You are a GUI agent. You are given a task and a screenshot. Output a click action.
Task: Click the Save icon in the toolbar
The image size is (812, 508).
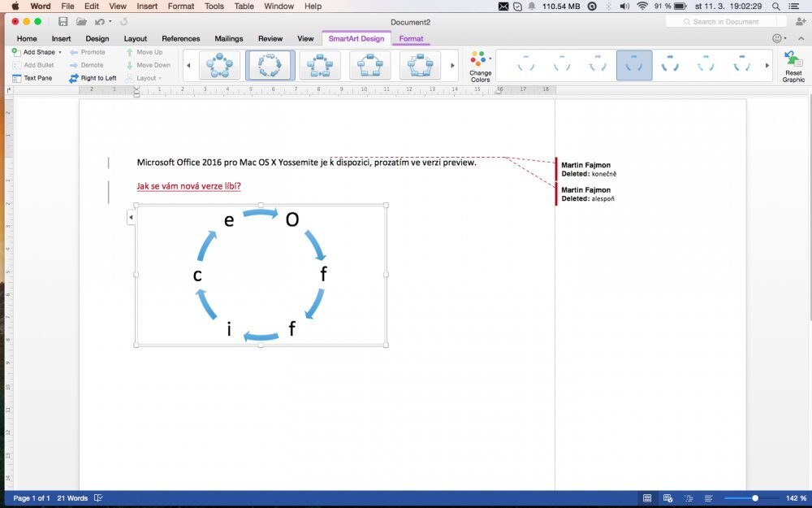[x=63, y=22]
